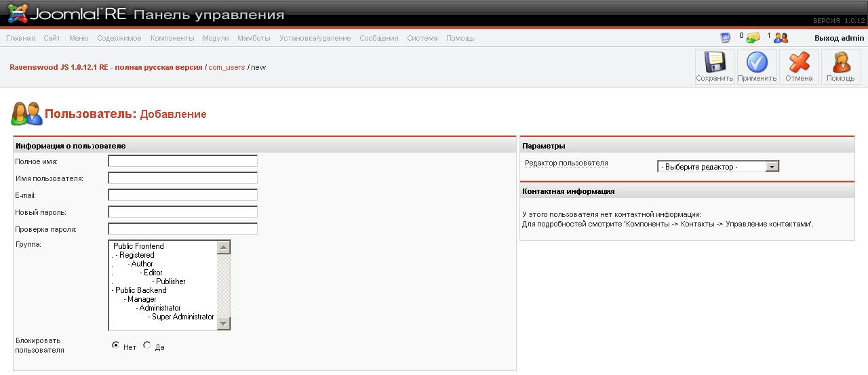868x375 pixels.
Task: Open the Содержимое menu
Action: pos(119,38)
